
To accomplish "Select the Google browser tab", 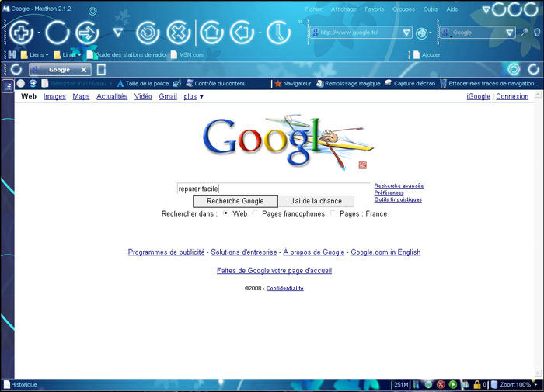I will coord(60,70).
